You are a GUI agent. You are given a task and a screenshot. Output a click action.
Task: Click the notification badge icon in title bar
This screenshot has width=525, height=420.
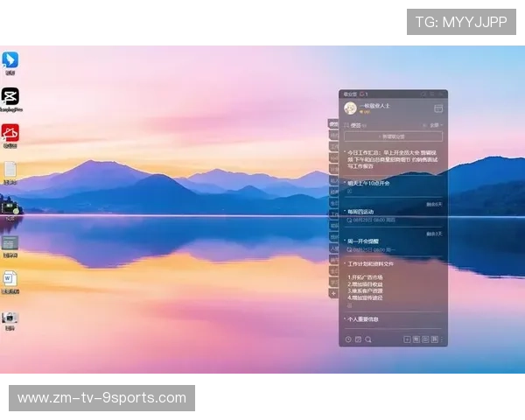click(x=364, y=94)
